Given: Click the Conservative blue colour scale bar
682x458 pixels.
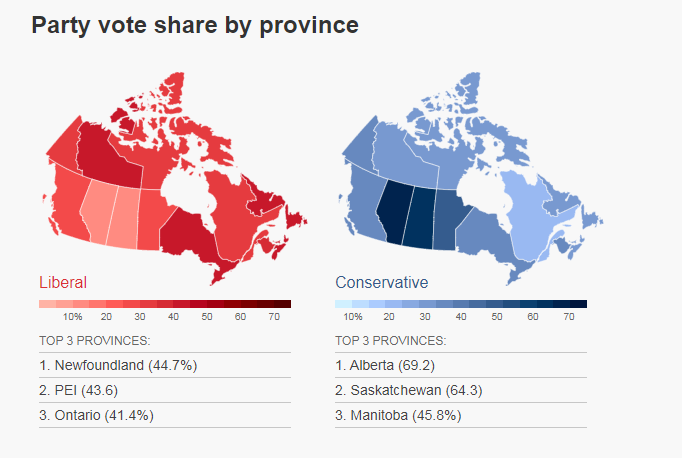Looking at the screenshot, I should 461,304.
